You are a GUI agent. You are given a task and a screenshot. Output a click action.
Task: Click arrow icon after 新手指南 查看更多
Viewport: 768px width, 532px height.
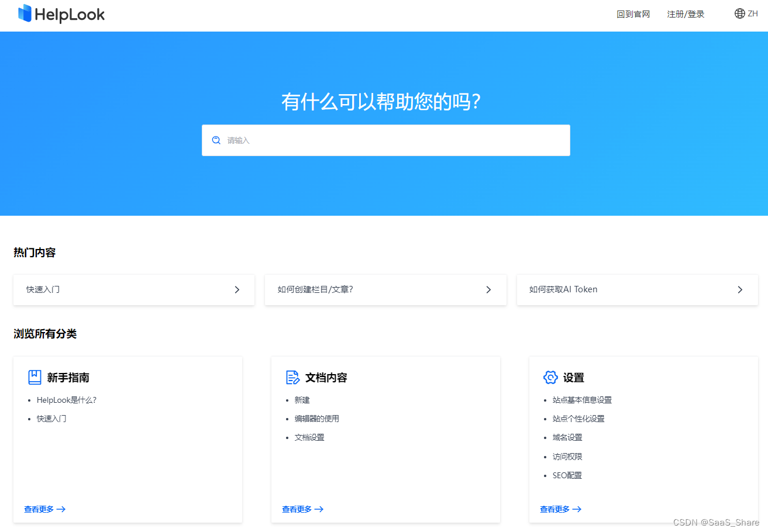point(61,509)
